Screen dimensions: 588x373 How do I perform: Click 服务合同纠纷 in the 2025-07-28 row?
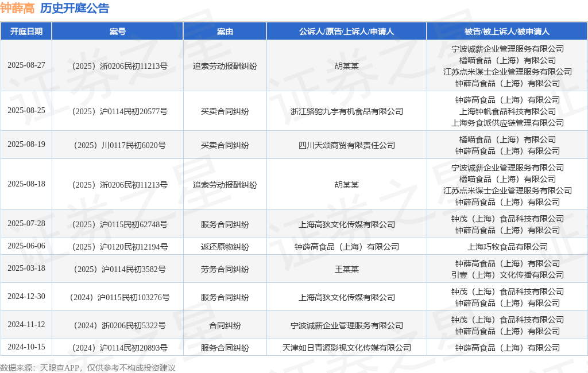coord(225,224)
